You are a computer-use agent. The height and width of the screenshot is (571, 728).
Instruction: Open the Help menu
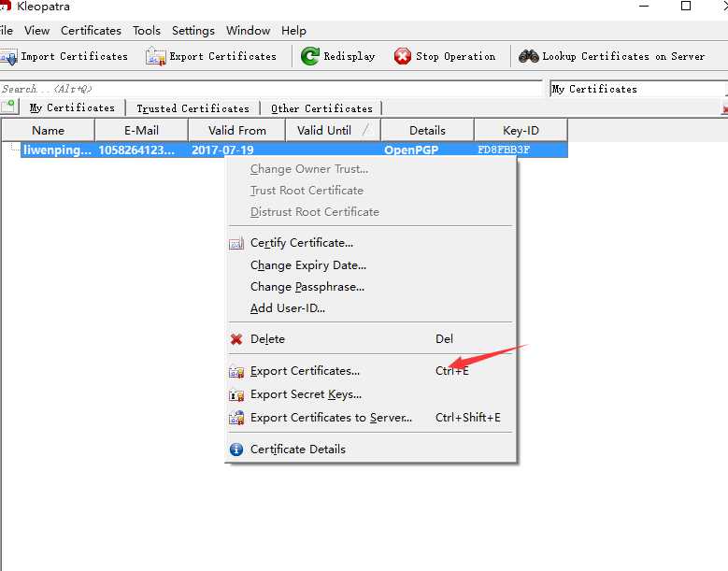tap(293, 31)
